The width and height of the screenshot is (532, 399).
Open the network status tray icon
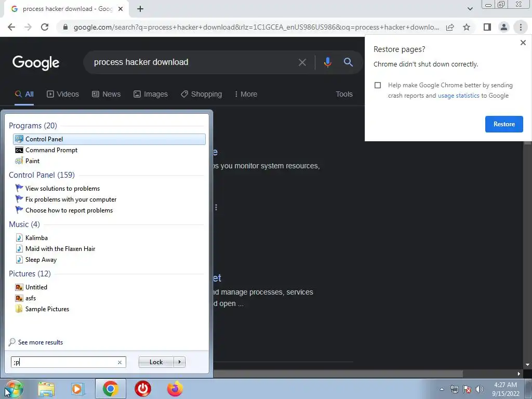point(454,389)
